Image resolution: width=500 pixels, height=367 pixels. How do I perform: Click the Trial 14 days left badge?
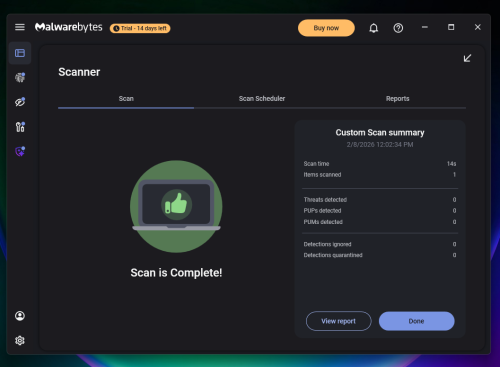pyautogui.click(x=140, y=28)
